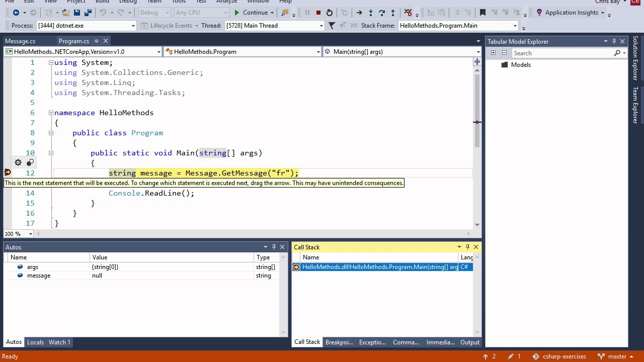Click the Find in Files folder icon
Viewport: 644px width, 362px height.
point(285,13)
